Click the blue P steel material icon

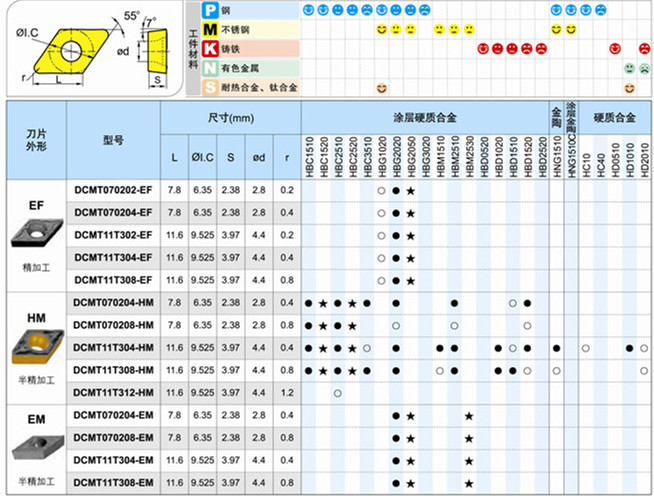pyautogui.click(x=211, y=9)
